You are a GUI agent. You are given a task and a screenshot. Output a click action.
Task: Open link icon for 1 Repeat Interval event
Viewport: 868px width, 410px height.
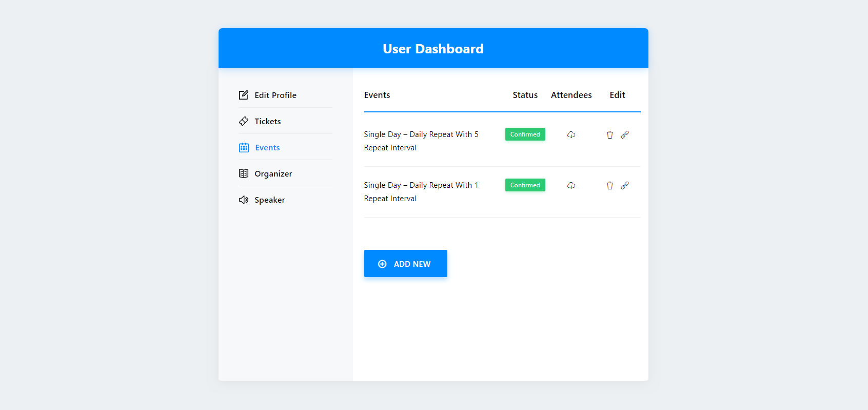(x=625, y=185)
